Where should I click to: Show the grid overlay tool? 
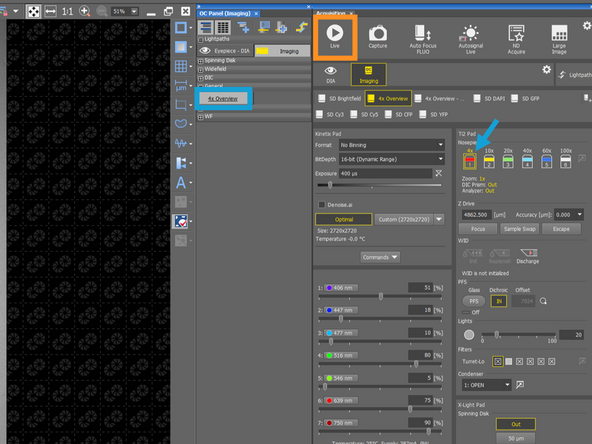(x=181, y=66)
